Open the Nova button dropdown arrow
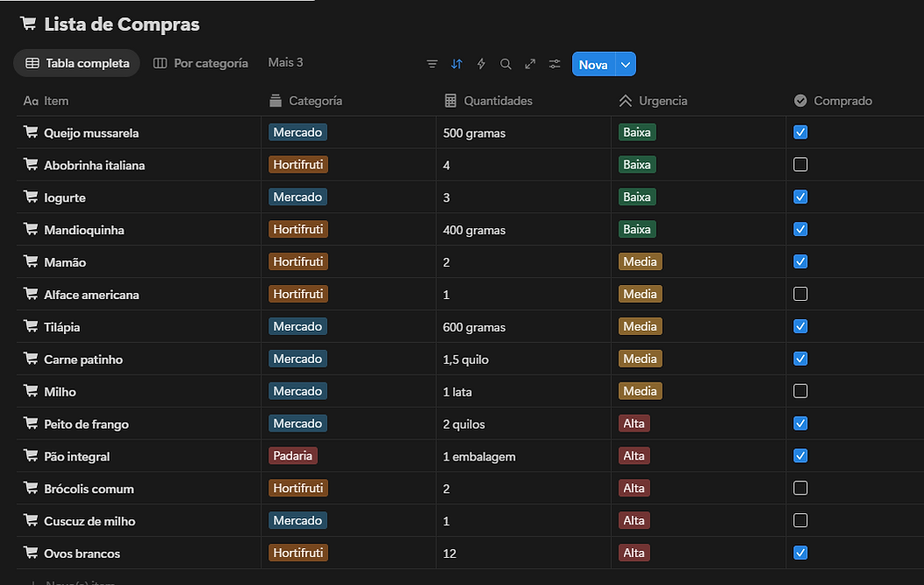The width and height of the screenshot is (924, 585). pyautogui.click(x=626, y=64)
